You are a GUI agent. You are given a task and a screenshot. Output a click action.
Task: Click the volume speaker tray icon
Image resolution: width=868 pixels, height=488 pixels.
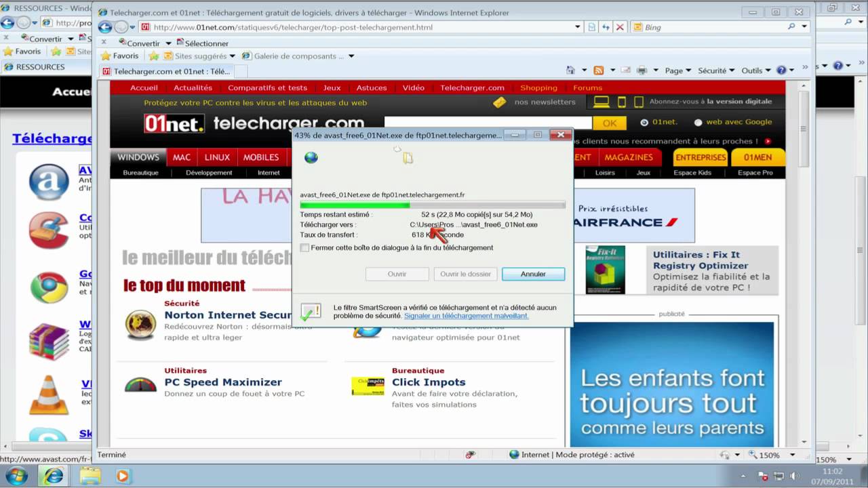coord(793,476)
